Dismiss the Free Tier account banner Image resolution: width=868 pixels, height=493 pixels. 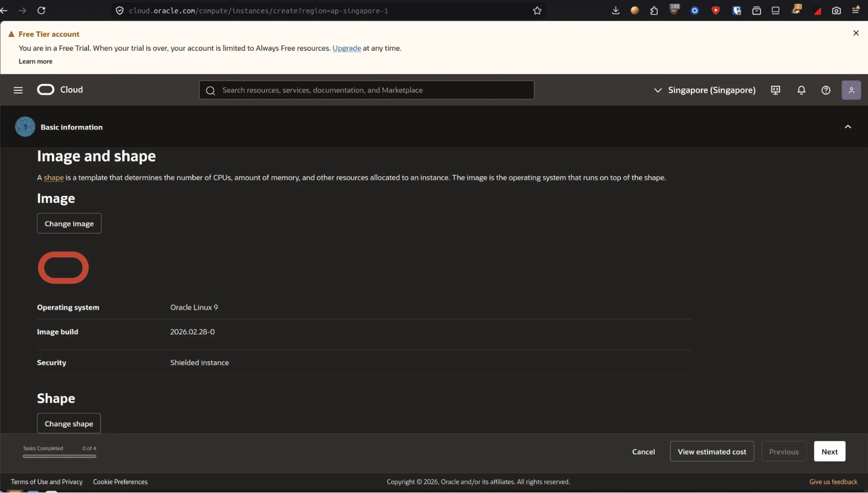tap(856, 33)
